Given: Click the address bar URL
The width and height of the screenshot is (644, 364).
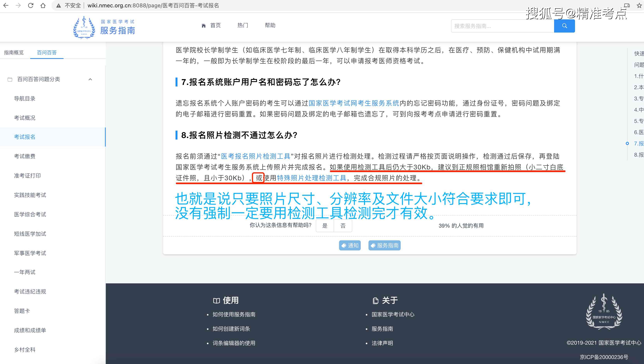Looking at the screenshot, I should [x=153, y=5].
